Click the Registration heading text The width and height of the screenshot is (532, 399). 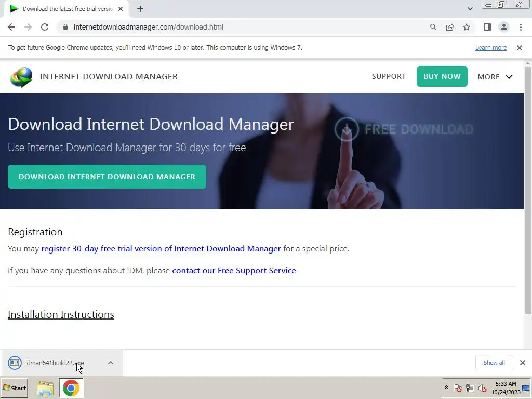click(x=35, y=232)
